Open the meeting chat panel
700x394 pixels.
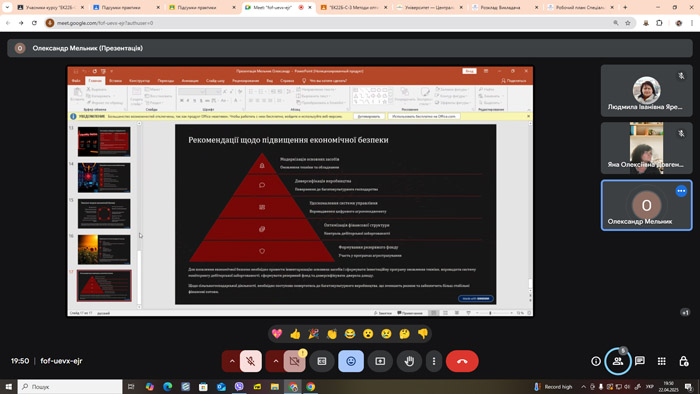click(640, 361)
